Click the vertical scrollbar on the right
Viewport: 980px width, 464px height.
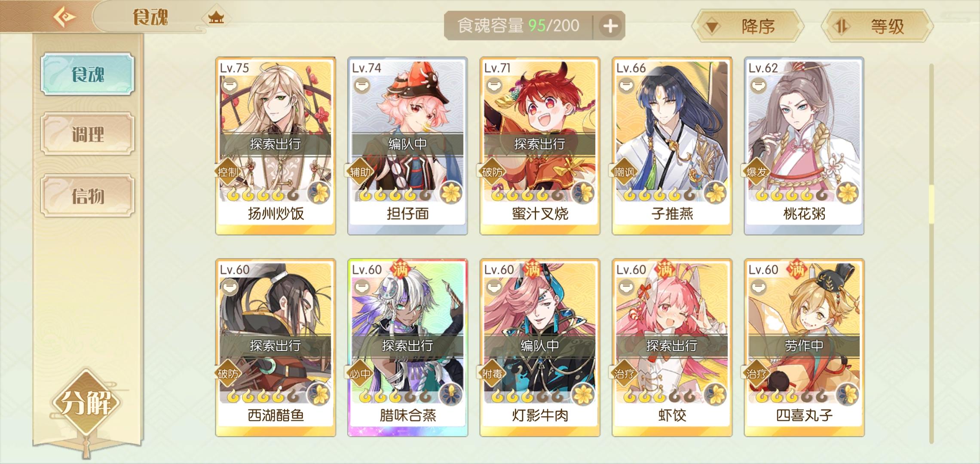tap(931, 253)
